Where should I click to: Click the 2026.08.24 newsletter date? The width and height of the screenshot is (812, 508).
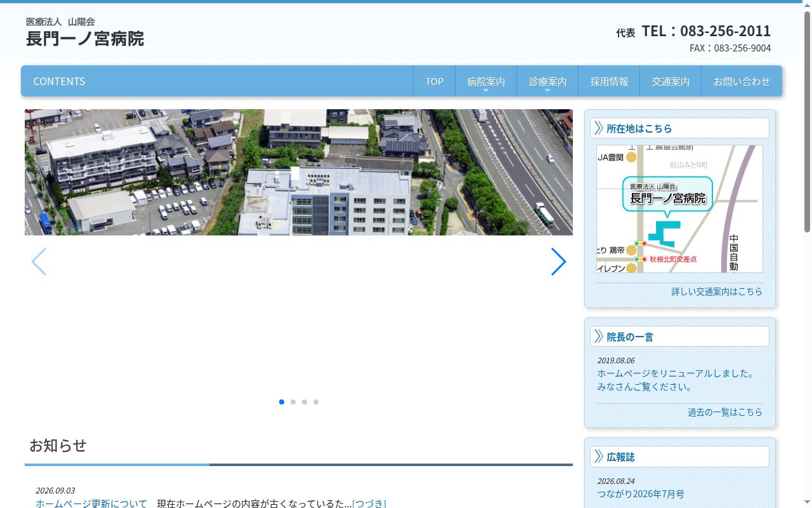[616, 481]
